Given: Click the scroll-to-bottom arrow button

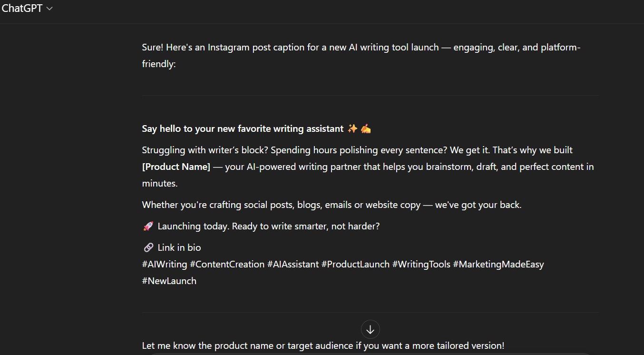Looking at the screenshot, I should [370, 329].
